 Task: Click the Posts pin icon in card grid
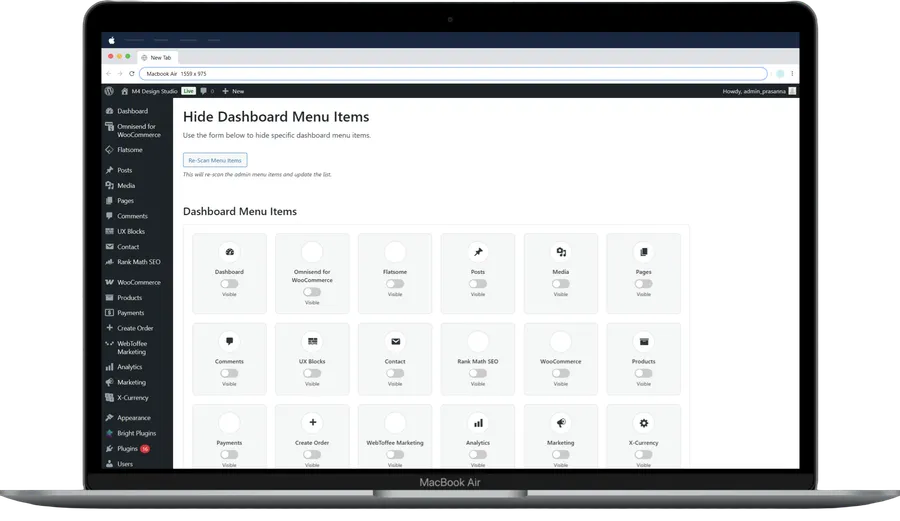(478, 252)
